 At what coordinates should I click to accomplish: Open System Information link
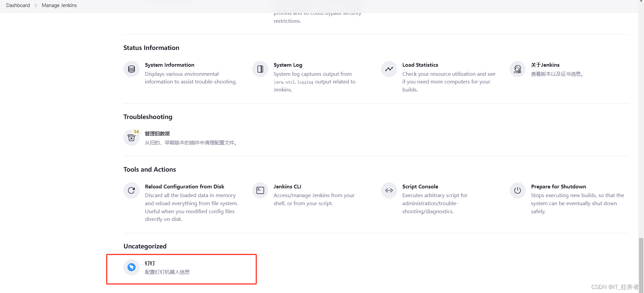169,65
